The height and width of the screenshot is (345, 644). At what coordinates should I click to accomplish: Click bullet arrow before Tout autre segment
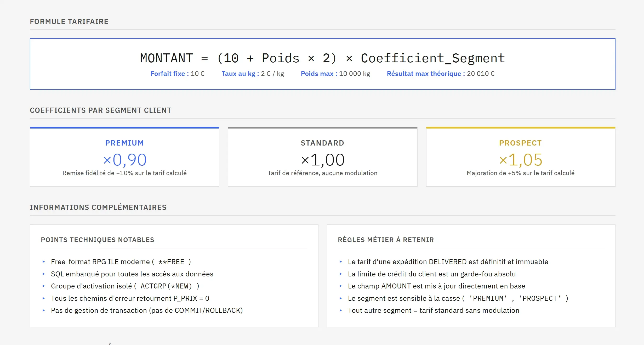point(341,310)
